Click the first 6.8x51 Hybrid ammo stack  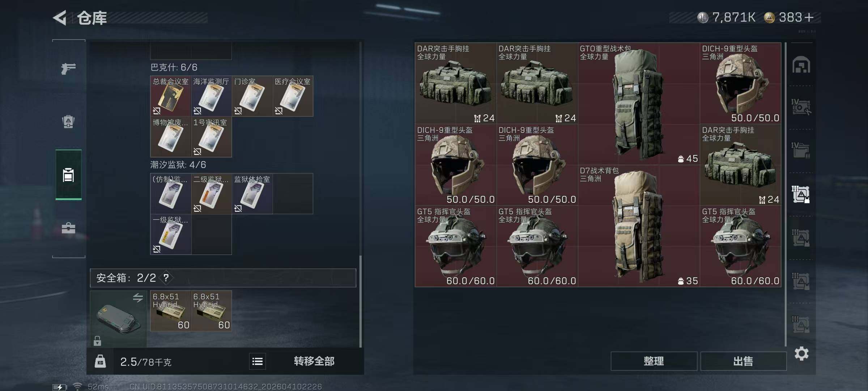[171, 311]
